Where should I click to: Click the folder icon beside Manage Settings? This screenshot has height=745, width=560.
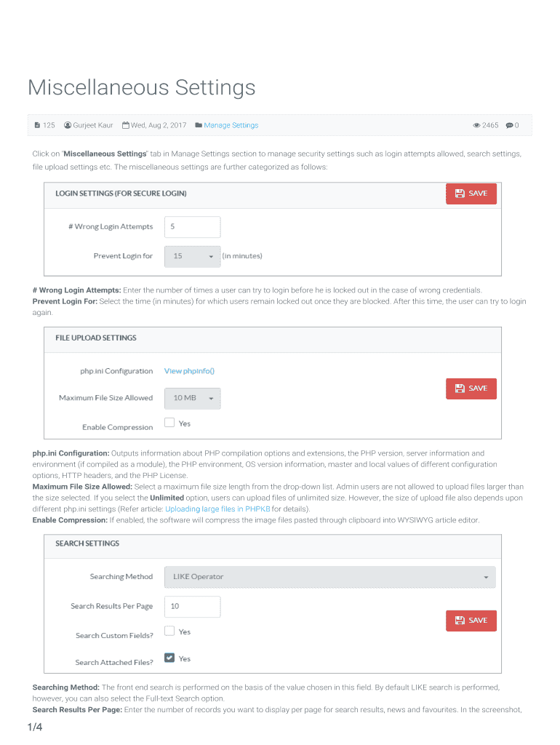pyautogui.click(x=199, y=125)
